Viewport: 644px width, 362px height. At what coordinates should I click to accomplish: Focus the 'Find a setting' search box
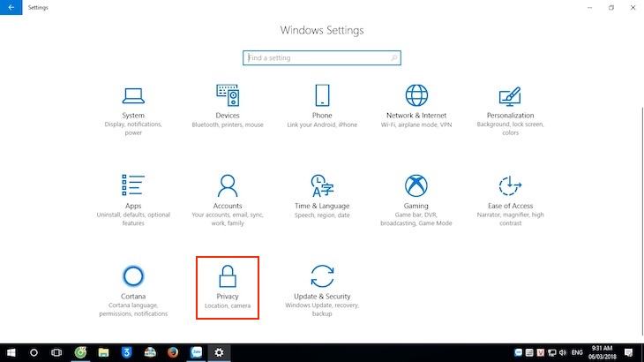click(x=322, y=58)
